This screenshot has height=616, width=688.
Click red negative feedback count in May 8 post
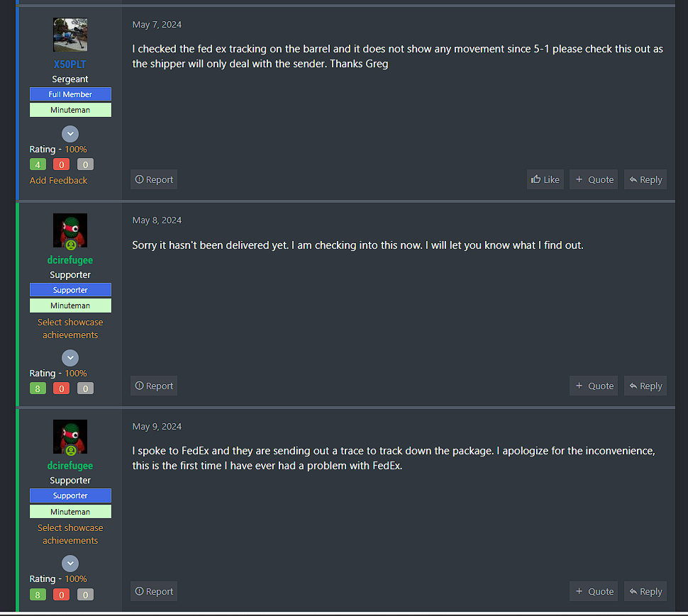pyautogui.click(x=62, y=388)
